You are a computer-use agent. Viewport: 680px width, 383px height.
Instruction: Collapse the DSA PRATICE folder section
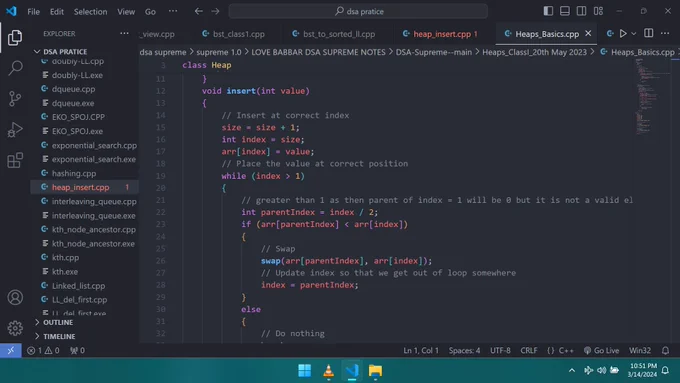[x=85, y=52]
